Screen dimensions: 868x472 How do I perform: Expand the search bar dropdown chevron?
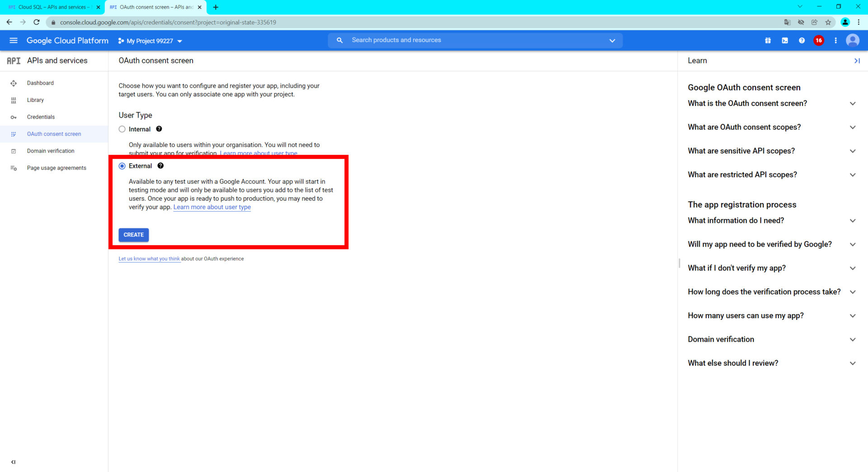(x=612, y=41)
